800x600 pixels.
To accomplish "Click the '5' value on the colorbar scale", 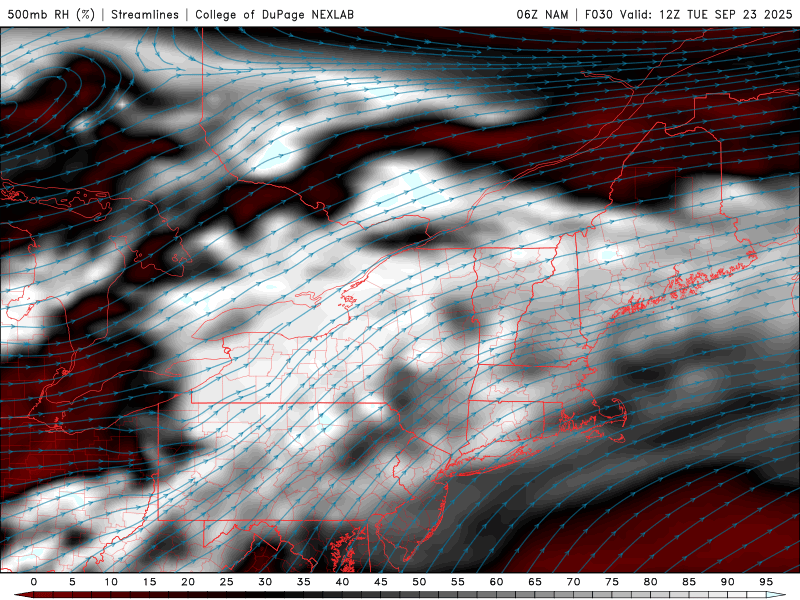I will click(72, 582).
